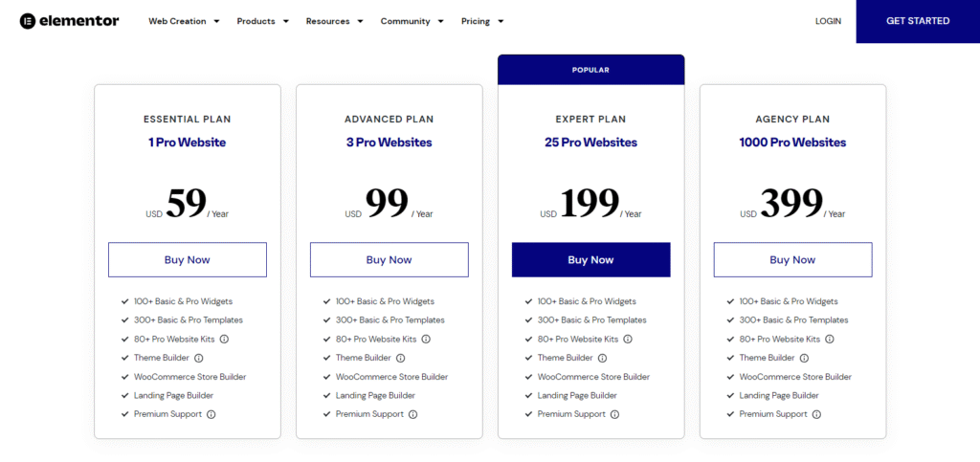980x462 pixels.
Task: Click the Elementor logo
Action: [69, 21]
